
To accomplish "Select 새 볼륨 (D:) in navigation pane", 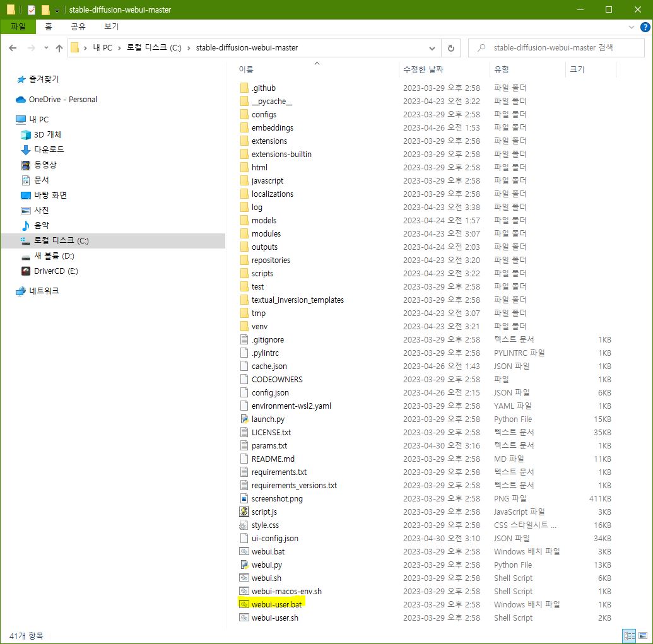I will (54, 255).
